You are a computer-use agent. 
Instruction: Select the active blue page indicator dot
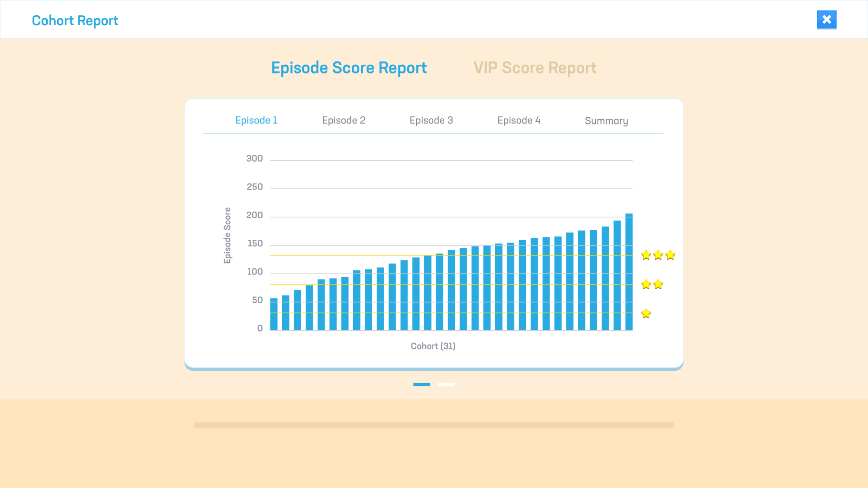coord(421,384)
